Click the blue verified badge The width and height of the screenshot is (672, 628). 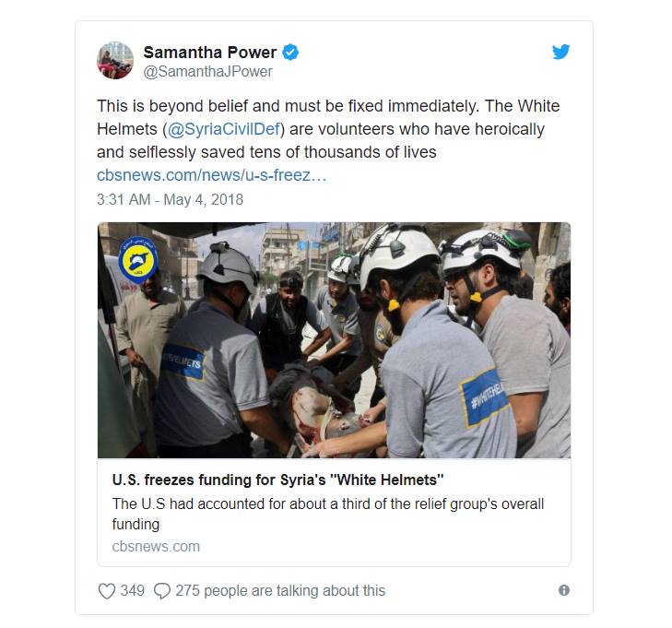(x=290, y=53)
